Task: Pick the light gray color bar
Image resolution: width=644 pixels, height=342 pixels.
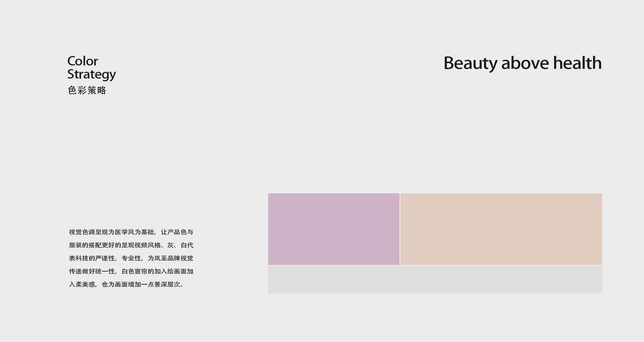Action: click(435, 280)
